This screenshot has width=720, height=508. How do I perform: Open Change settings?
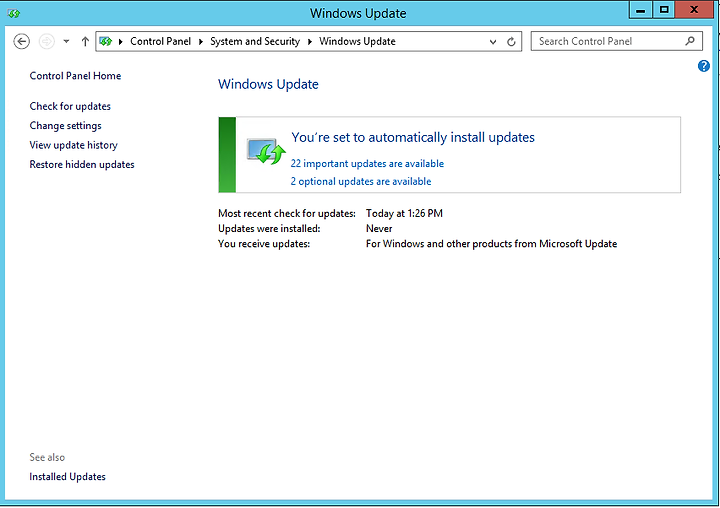(66, 126)
